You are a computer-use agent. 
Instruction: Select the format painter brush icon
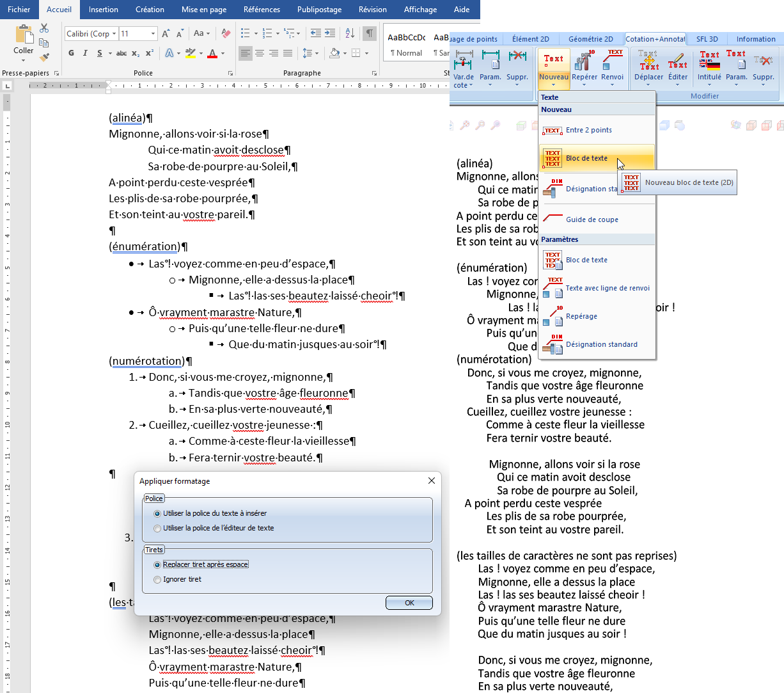coord(44,57)
